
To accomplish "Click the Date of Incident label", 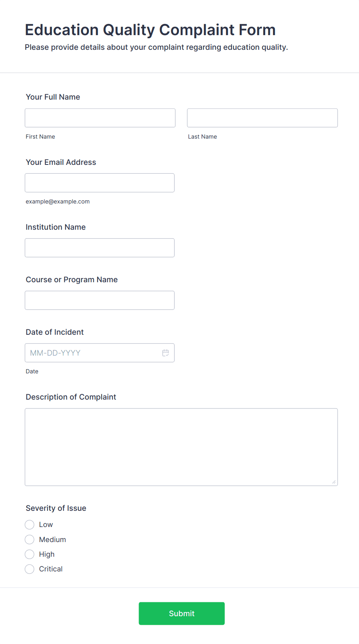I will 55,332.
